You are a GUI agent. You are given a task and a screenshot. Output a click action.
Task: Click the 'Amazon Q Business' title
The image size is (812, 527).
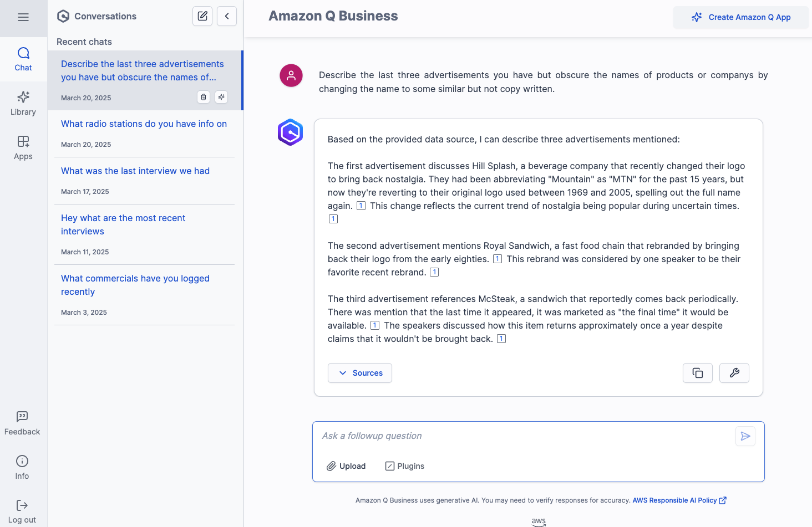[x=333, y=16]
